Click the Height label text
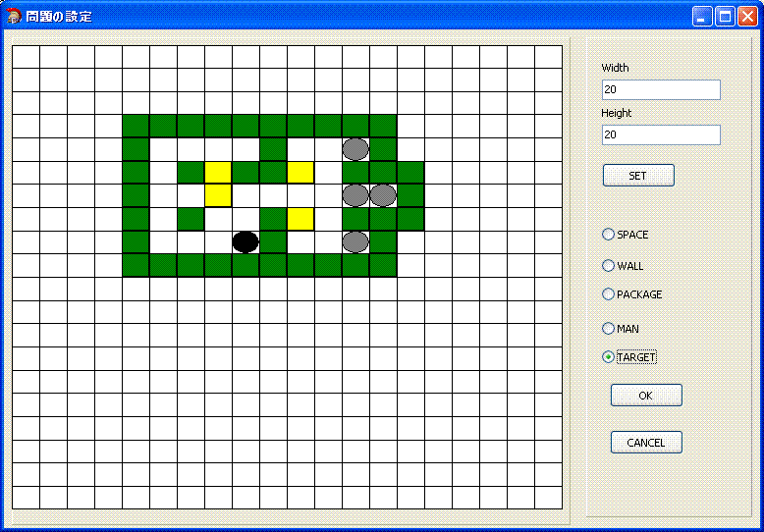This screenshot has height=532, width=764. [617, 113]
